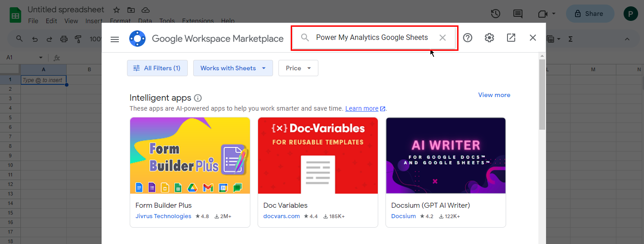This screenshot has width=644, height=244.
Task: Open the Name box dropdown arrow
Action: coord(41,58)
